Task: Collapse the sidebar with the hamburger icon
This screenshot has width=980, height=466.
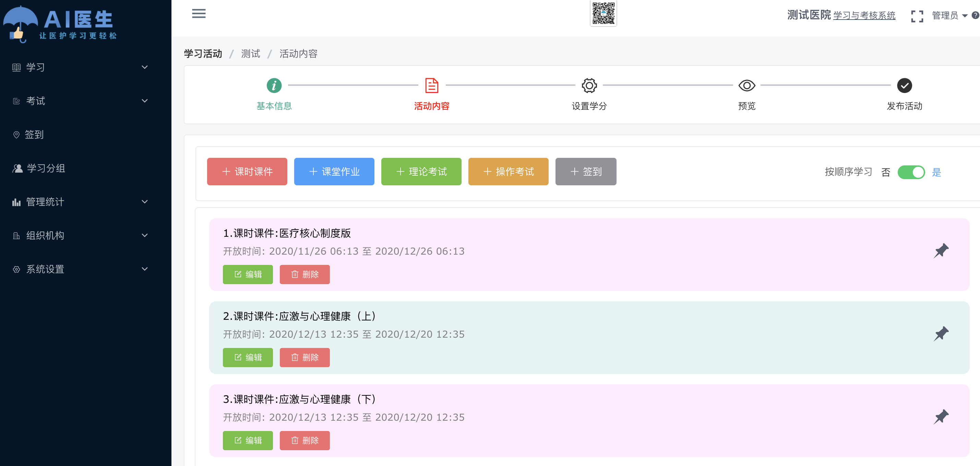Action: [199, 14]
